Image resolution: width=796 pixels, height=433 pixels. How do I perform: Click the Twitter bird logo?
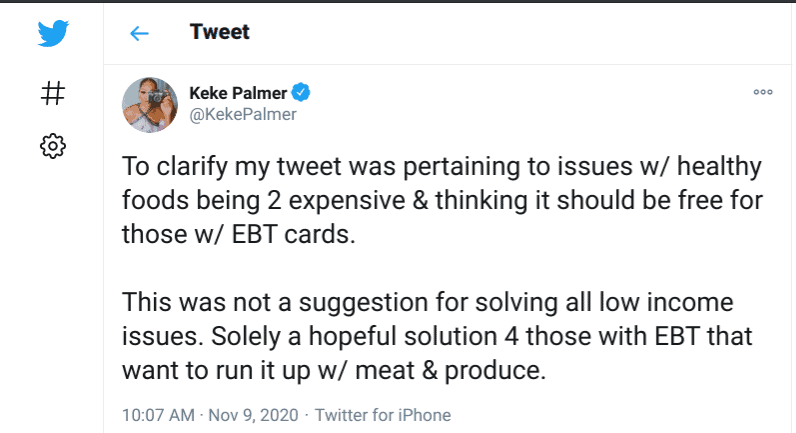(53, 34)
